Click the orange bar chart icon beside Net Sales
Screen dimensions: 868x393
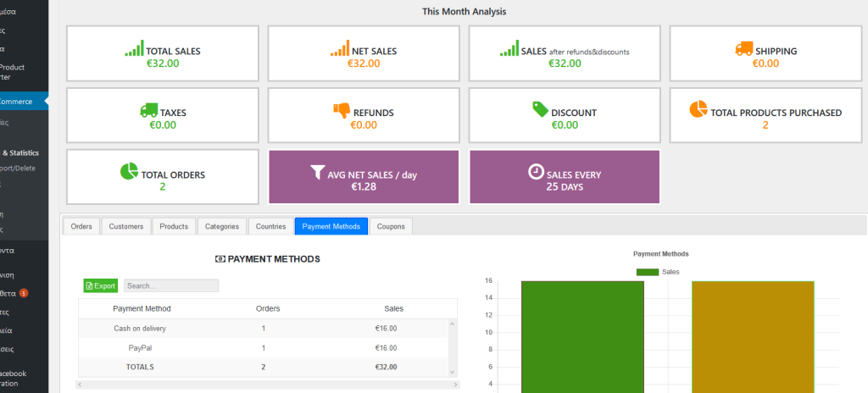click(x=340, y=48)
